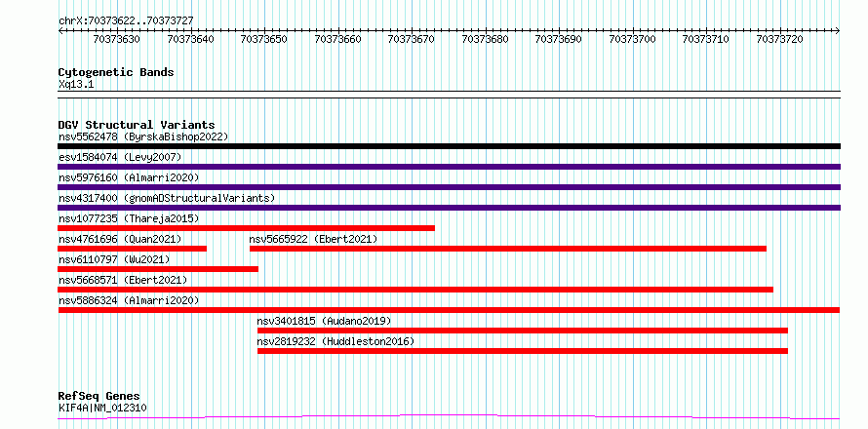Click the red bar for nsv2819232
This screenshot has height=429, width=868.
coord(523,351)
